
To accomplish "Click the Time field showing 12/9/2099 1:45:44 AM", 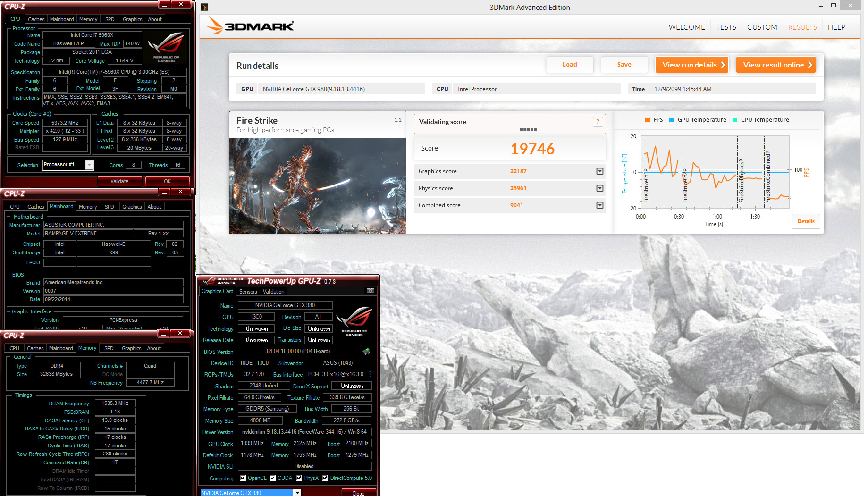I will (733, 89).
